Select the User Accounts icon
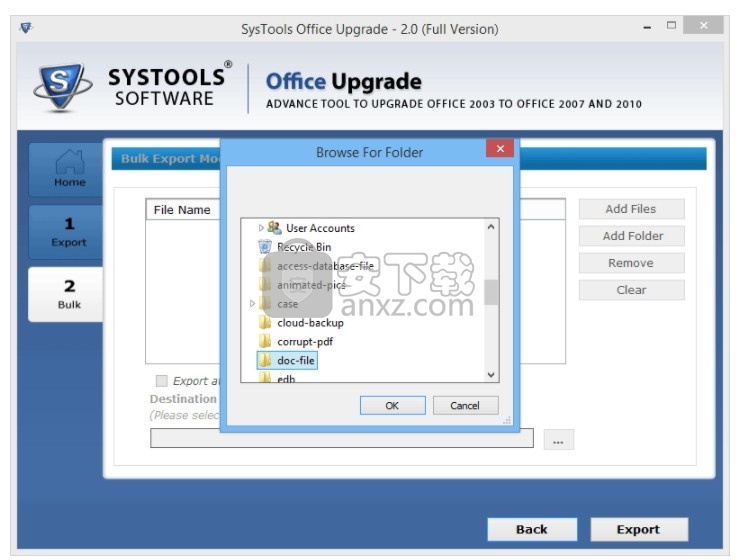 [x=274, y=227]
